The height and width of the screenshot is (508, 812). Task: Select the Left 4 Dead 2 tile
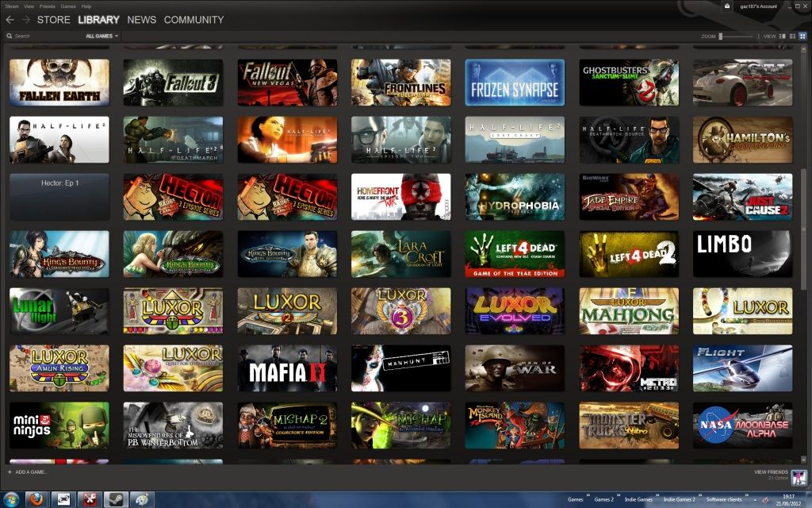coord(629,254)
